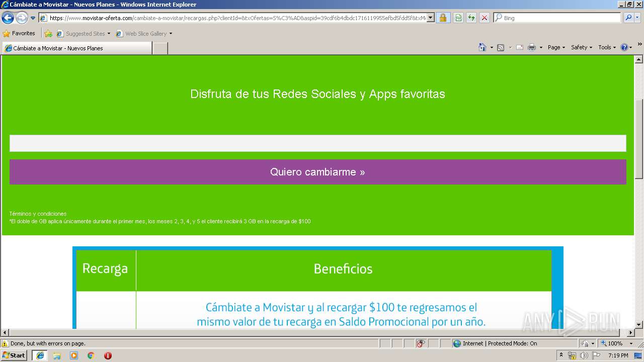This screenshot has height=362, width=644.
Task: Click the vertical scrollbar down arrow
Action: pos(639,325)
